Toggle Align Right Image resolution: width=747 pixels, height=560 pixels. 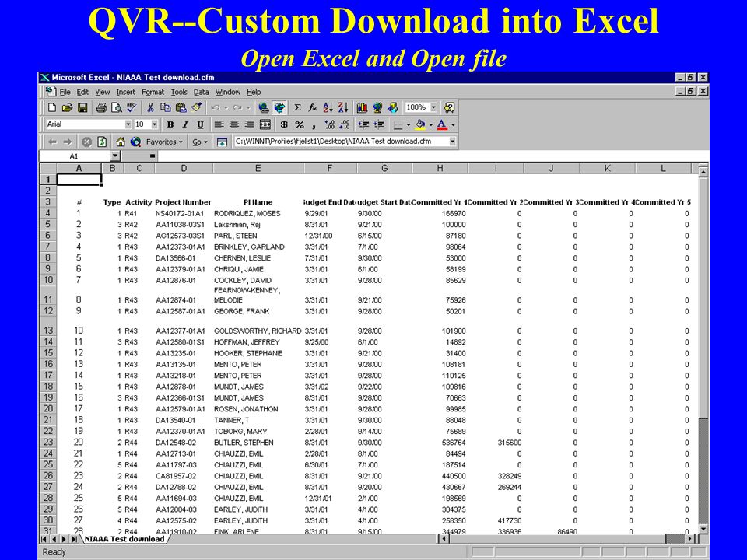click(249, 124)
